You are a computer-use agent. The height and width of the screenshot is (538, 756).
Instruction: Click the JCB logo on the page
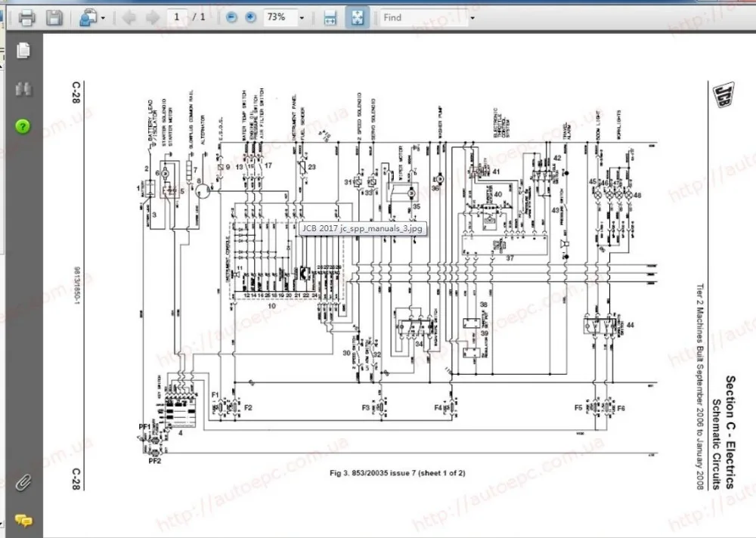[x=723, y=94]
